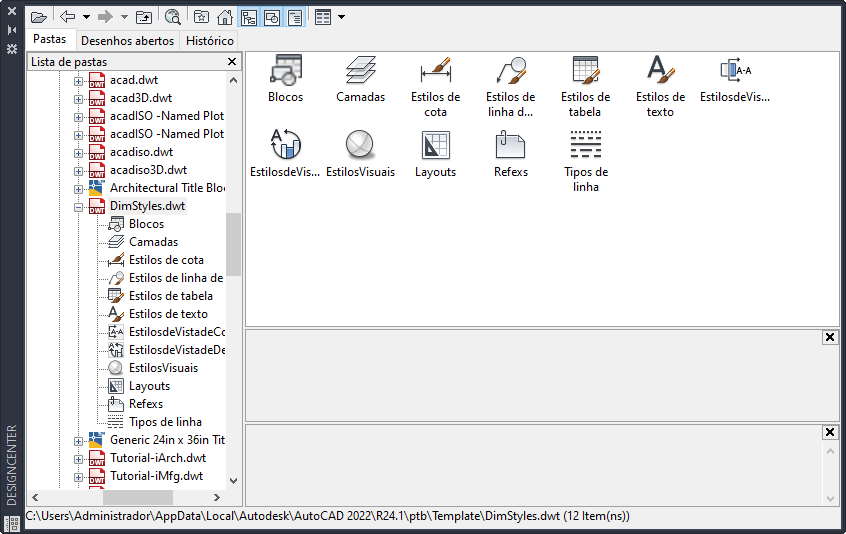This screenshot has height=534, width=846.
Task: Expand the acadiso3D.dwt tree node
Action: point(78,172)
